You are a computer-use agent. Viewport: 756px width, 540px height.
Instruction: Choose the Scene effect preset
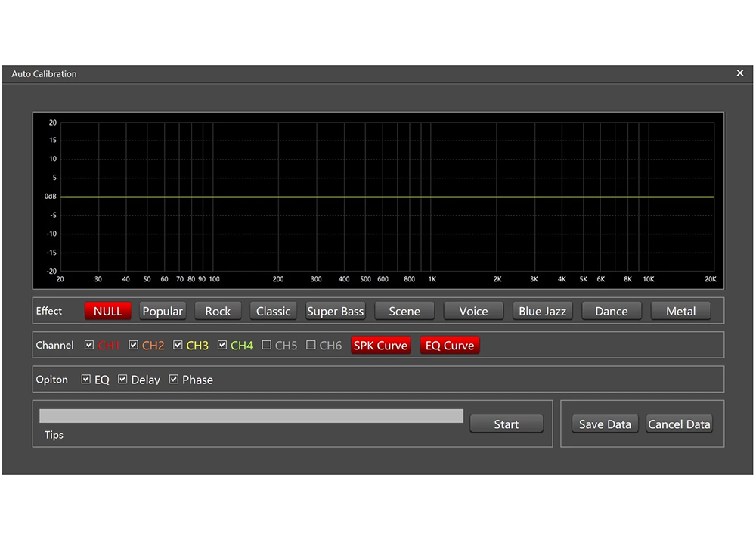404,311
